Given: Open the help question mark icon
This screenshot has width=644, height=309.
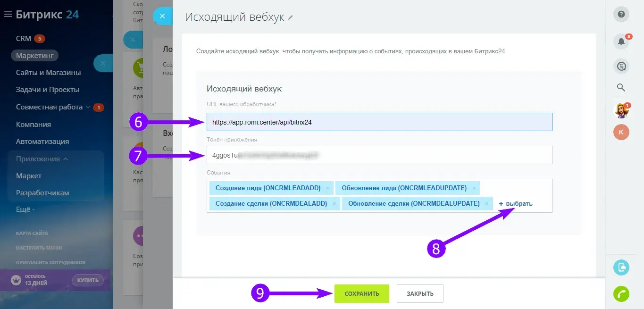Looking at the screenshot, I should pos(621,14).
